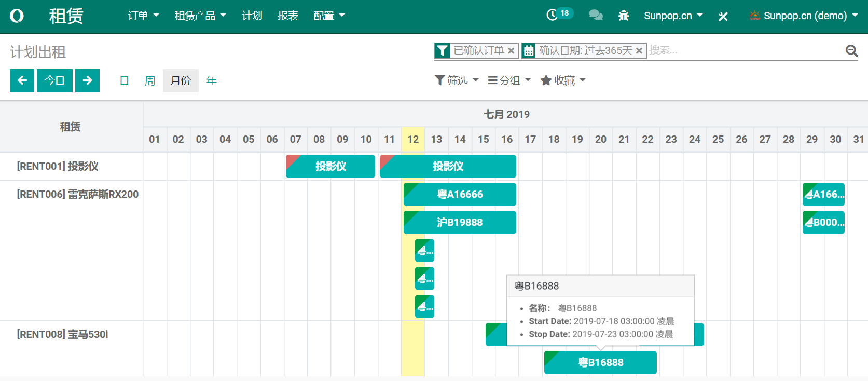Switch to 周 view scale
The height and width of the screenshot is (381, 868).
click(150, 81)
